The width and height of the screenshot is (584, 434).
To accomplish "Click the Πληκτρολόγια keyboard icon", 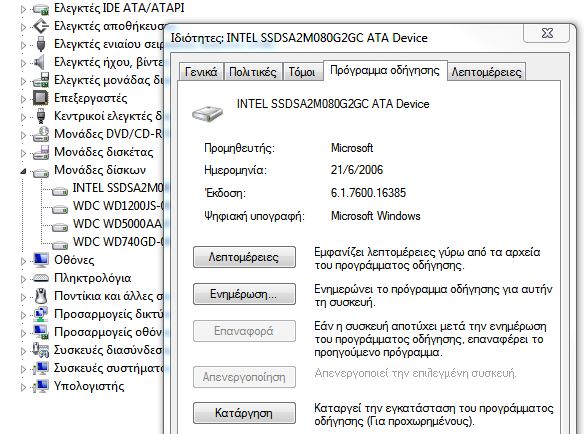I will [x=41, y=278].
